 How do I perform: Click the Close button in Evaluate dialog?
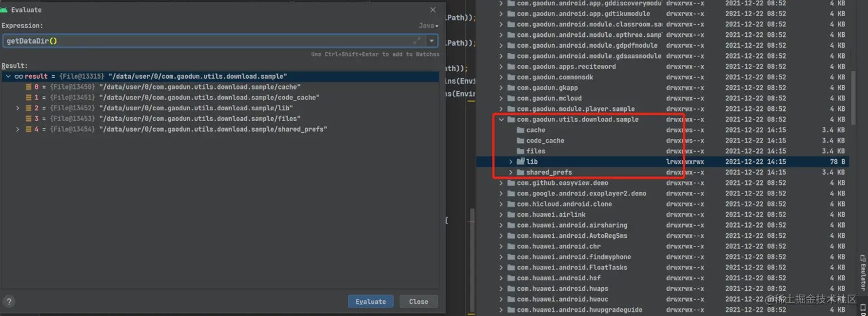coord(418,302)
